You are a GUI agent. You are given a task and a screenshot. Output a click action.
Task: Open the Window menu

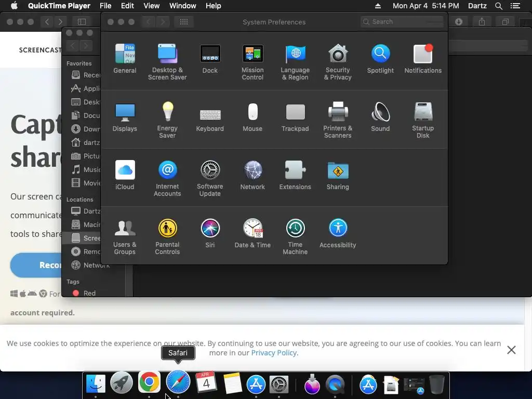point(182,6)
